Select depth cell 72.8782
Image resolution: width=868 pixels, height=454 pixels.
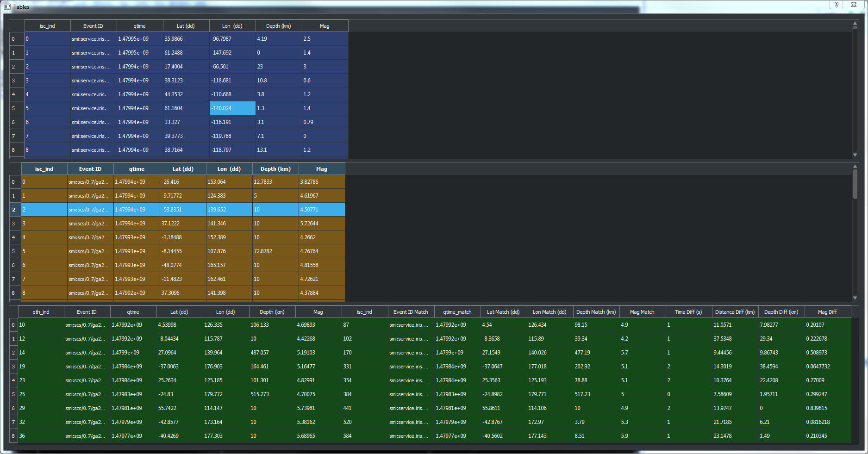[x=275, y=251]
